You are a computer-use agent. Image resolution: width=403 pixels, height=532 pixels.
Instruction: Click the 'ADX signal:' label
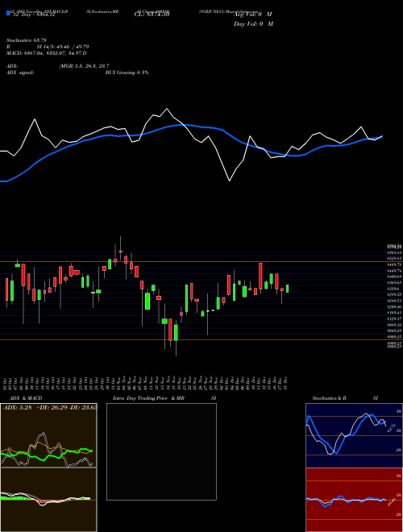click(x=20, y=73)
